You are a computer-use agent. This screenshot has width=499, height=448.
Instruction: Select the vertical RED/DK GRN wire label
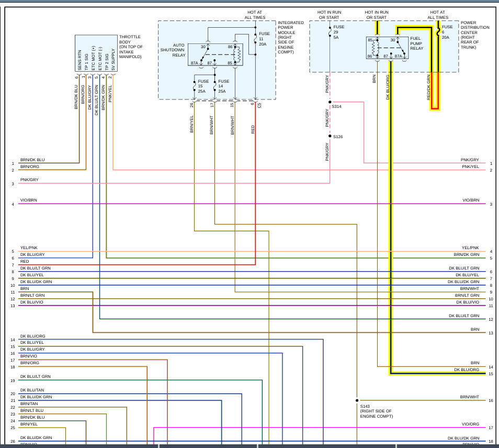428,87
